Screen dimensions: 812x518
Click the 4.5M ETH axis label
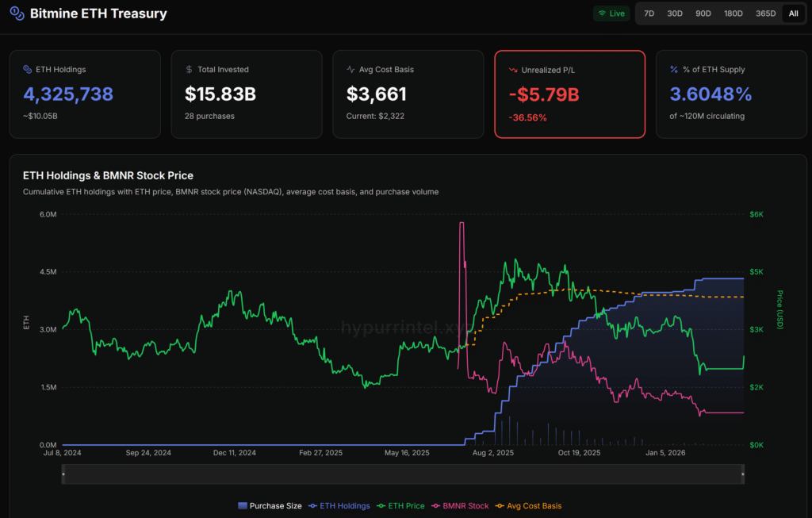click(x=48, y=272)
